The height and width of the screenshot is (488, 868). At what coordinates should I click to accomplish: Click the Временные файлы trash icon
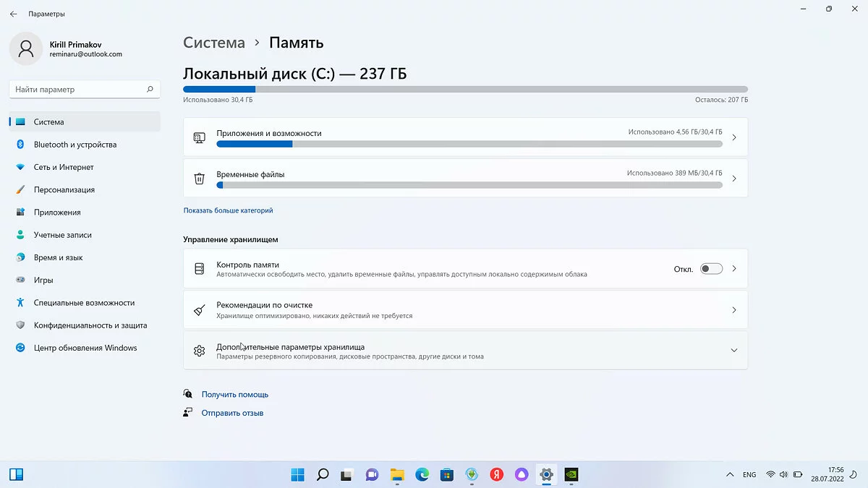[x=199, y=179]
